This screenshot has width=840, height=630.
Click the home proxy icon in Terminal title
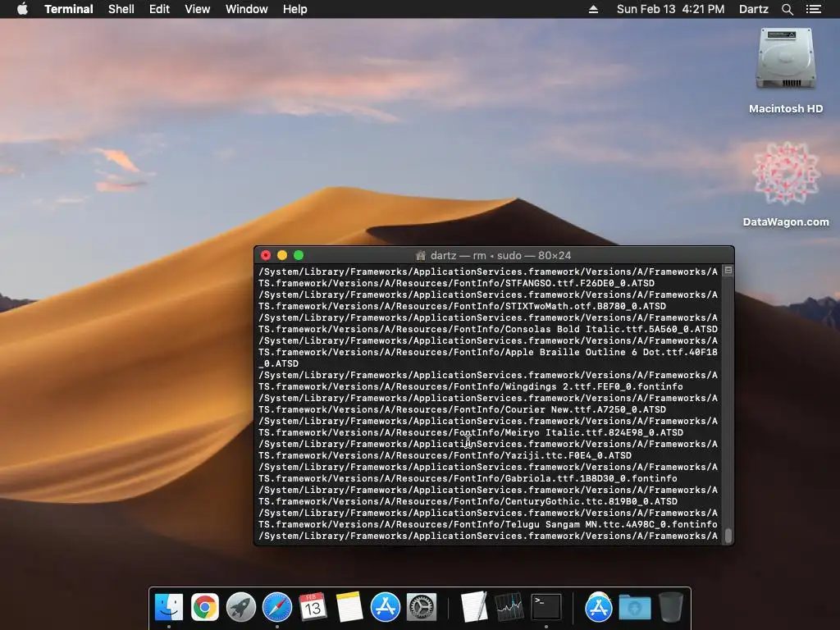421,256
